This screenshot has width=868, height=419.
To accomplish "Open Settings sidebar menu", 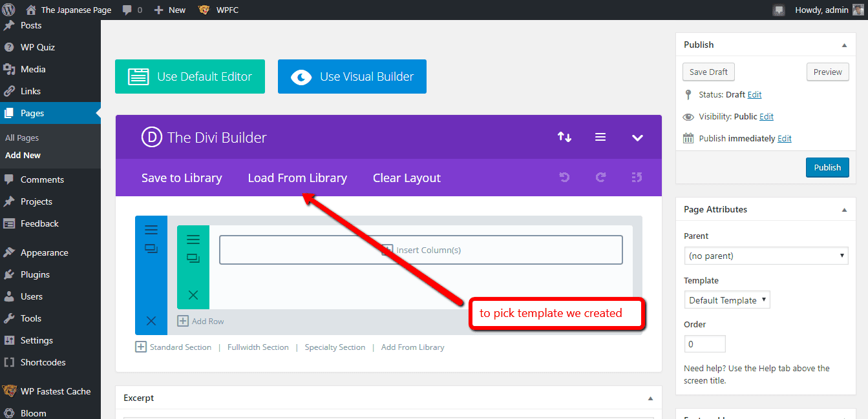I will 37,340.
